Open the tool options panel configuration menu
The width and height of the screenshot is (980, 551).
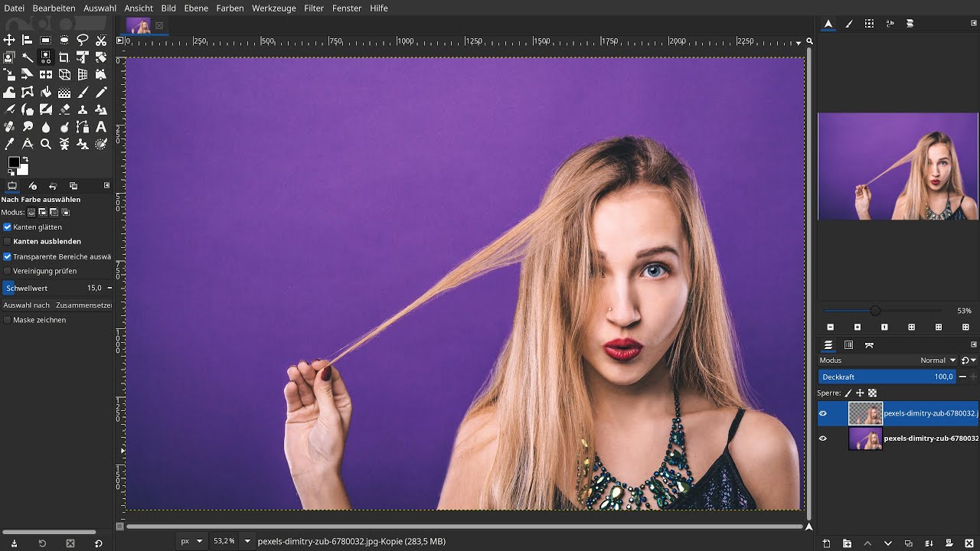(x=106, y=185)
